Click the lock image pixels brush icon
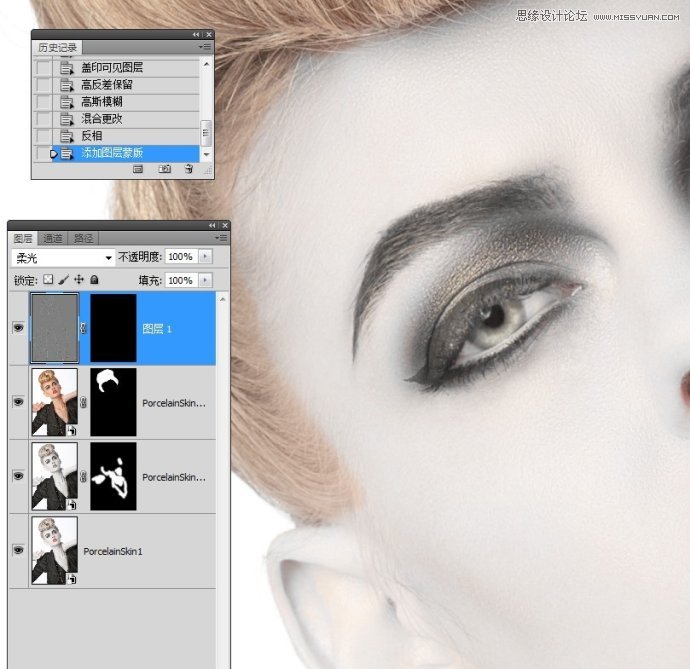Viewport: 690px width, 669px height. 63,281
